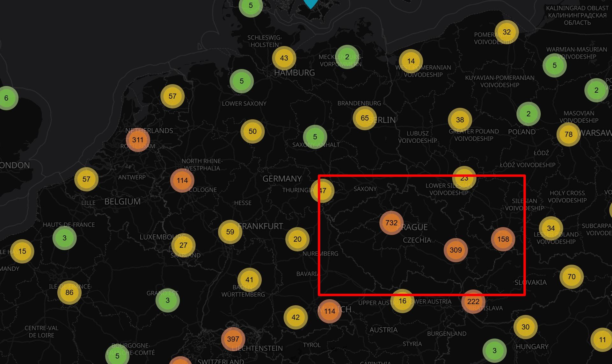Screen dimensions: 612x364
Task: Select the green 3 marker in Grand Est
Action: [x=167, y=300]
